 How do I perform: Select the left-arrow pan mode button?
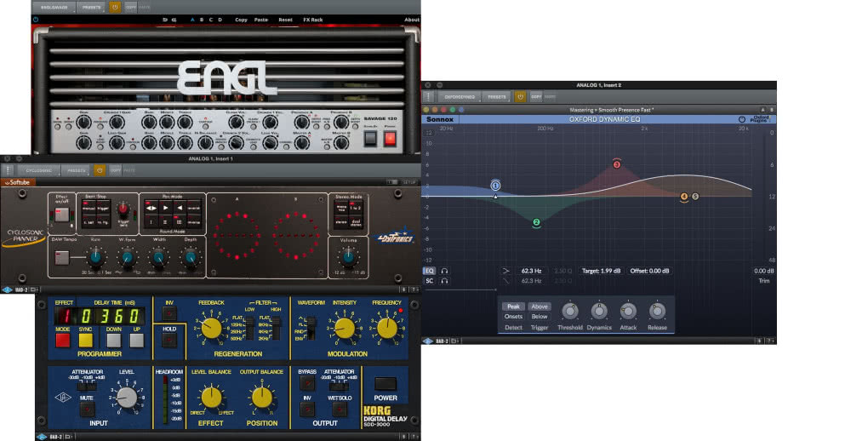(x=179, y=208)
